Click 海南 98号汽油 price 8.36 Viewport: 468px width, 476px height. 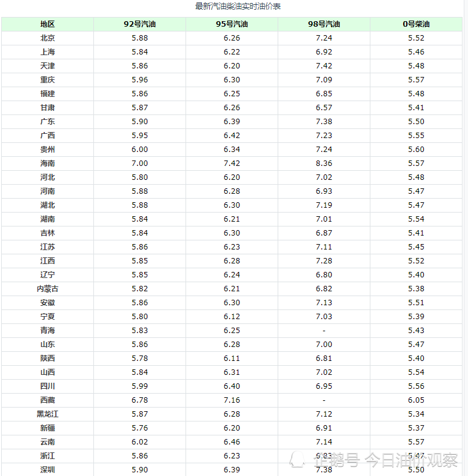tap(324, 164)
